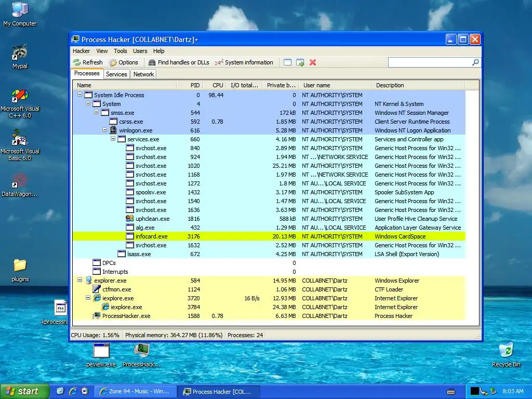The height and width of the screenshot is (399, 532).
Task: Select the spoolsv.exe process row
Action: pyautogui.click(x=269, y=192)
